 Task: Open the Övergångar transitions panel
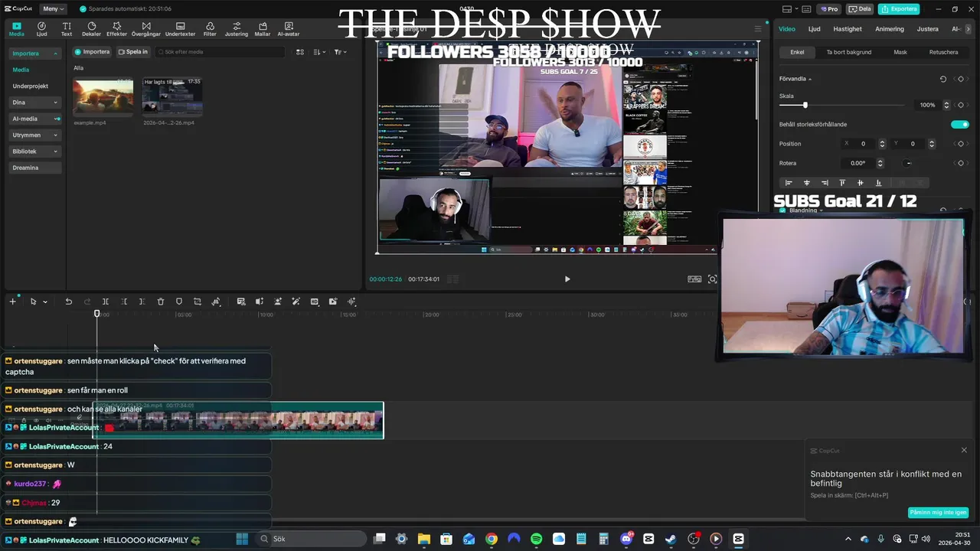coord(145,29)
